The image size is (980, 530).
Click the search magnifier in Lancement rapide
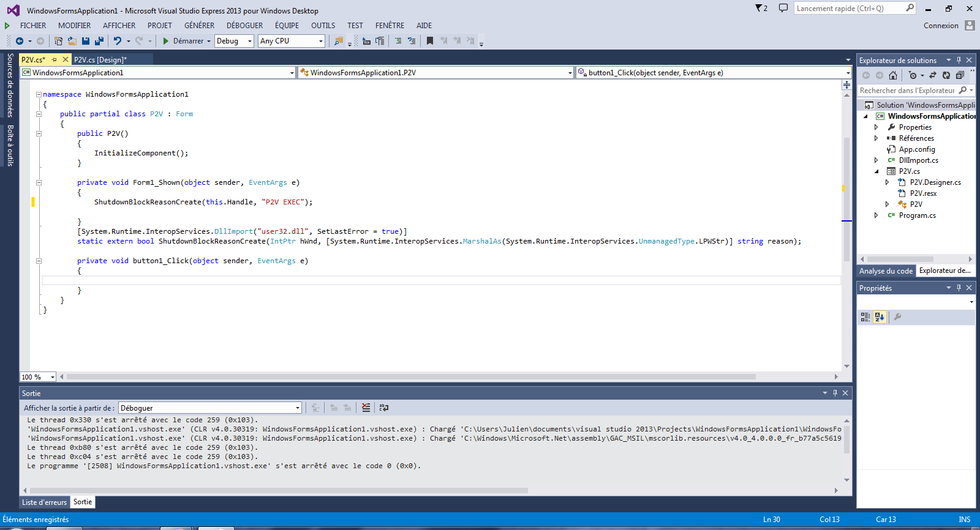(x=910, y=8)
